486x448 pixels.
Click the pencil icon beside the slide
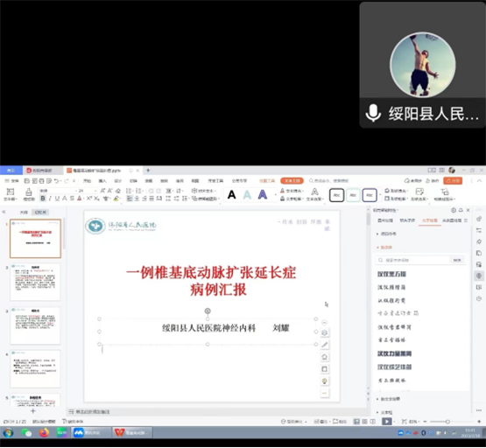coord(325,345)
